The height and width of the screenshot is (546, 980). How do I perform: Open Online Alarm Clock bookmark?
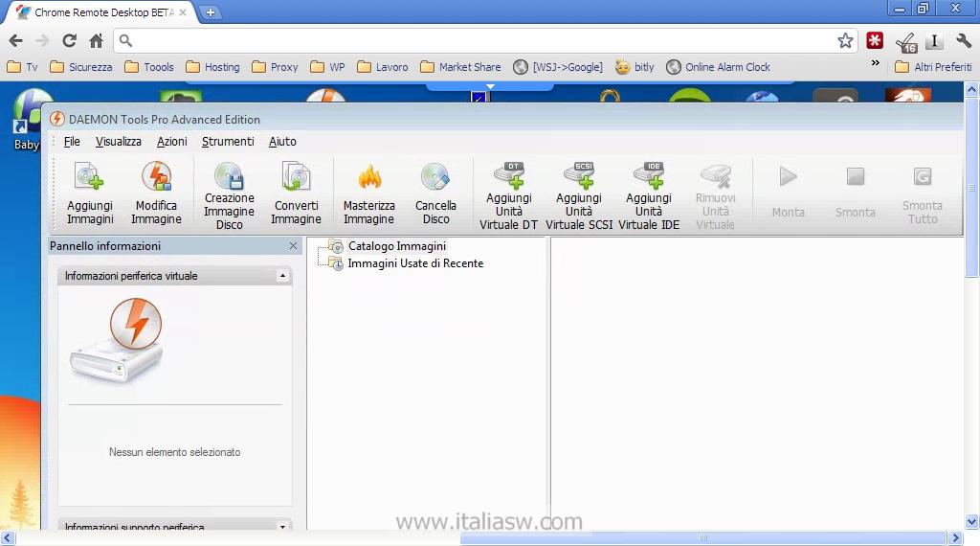pos(718,67)
